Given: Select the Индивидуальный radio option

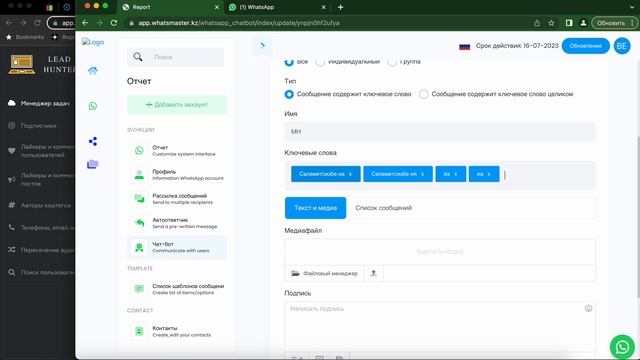Looking at the screenshot, I should (x=320, y=62).
